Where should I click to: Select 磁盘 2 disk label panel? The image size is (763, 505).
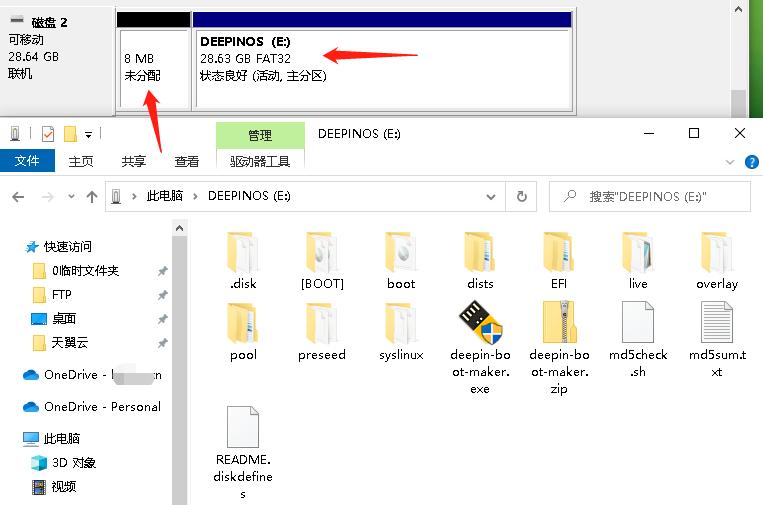tap(57, 59)
